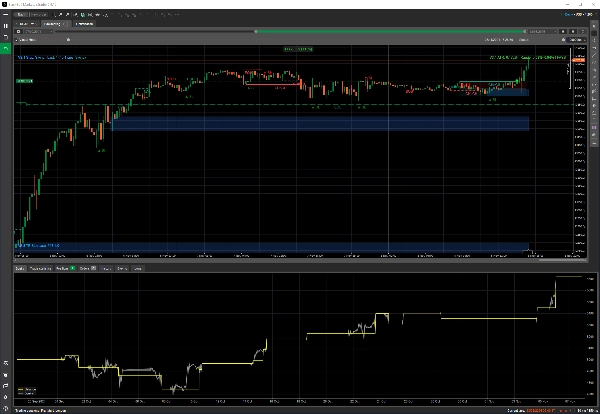600x414 pixels.
Task: Click the lock icon right of Visual Mode
Action: pos(68,39)
